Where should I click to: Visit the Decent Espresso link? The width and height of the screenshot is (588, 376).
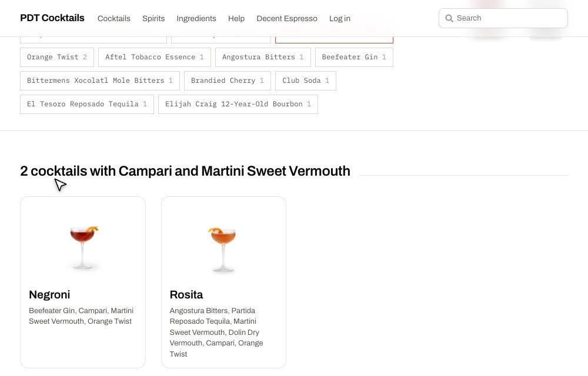pyautogui.click(x=287, y=18)
